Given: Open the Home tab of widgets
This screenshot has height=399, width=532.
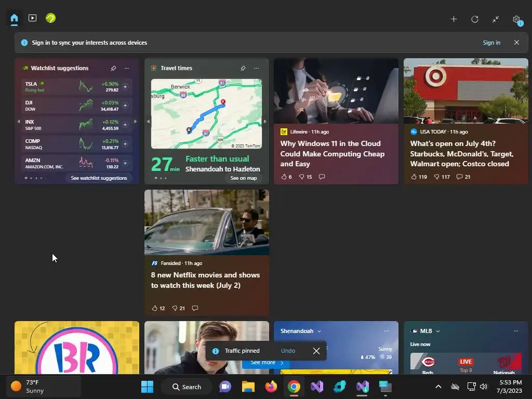Looking at the screenshot, I should pos(14,18).
